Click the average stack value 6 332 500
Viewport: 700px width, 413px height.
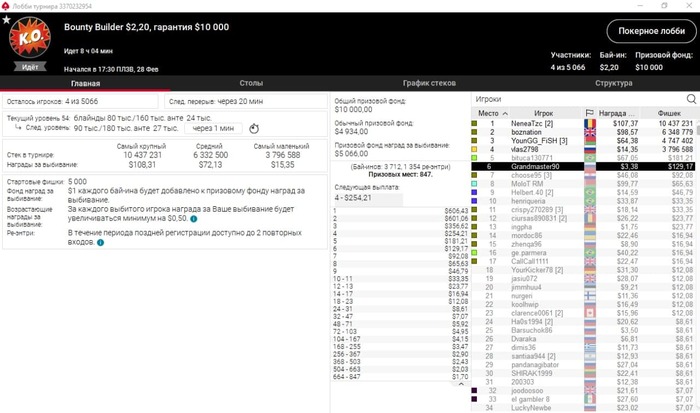(x=210, y=155)
